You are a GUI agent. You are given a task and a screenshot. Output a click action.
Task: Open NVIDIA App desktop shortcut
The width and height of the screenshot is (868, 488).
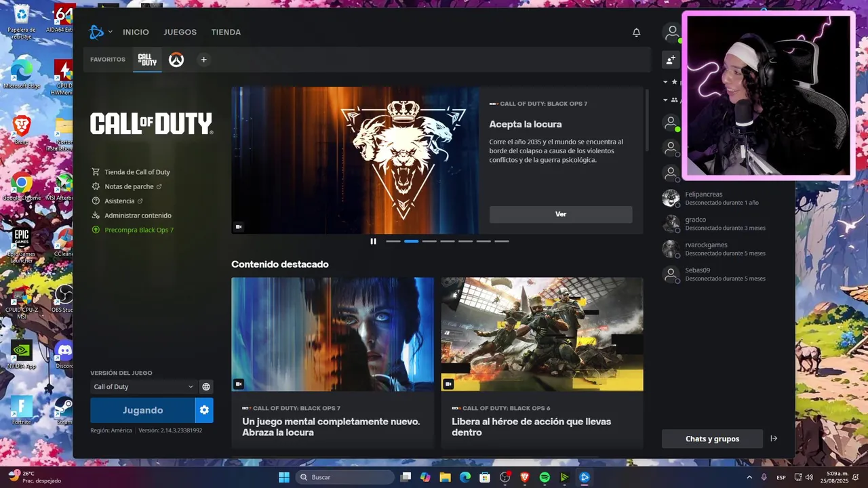(x=22, y=354)
